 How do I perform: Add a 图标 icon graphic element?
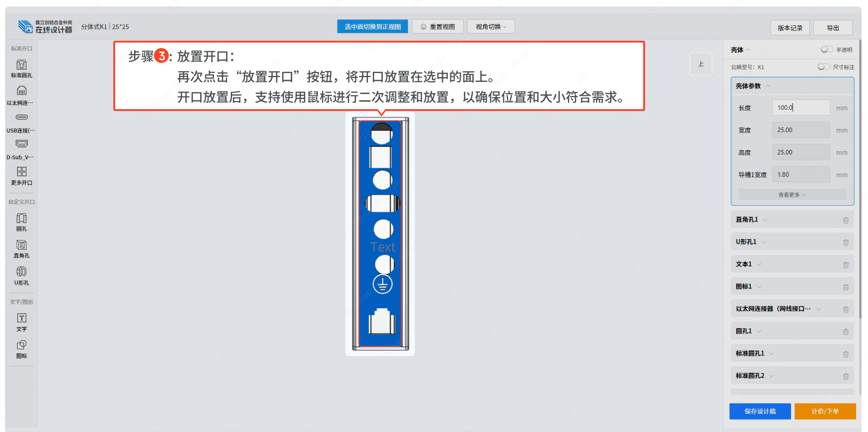point(21,349)
